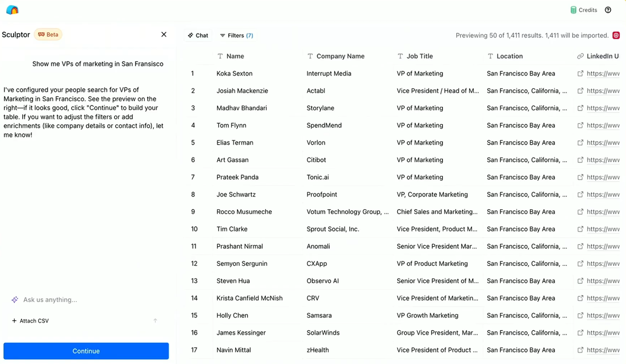Open the Filters (7) menu
This screenshot has height=364, width=626.
[237, 36]
